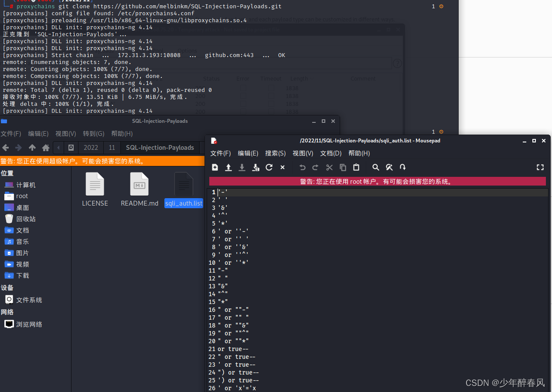This screenshot has width=552, height=392.
Task: Open 视频 in the sidebar
Action: tap(17, 264)
